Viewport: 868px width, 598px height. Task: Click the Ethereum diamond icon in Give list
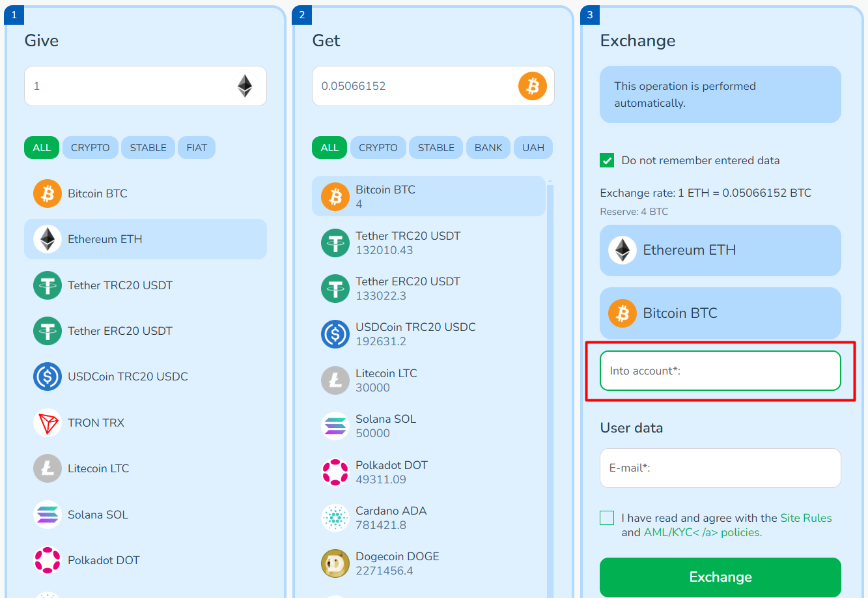click(x=48, y=239)
